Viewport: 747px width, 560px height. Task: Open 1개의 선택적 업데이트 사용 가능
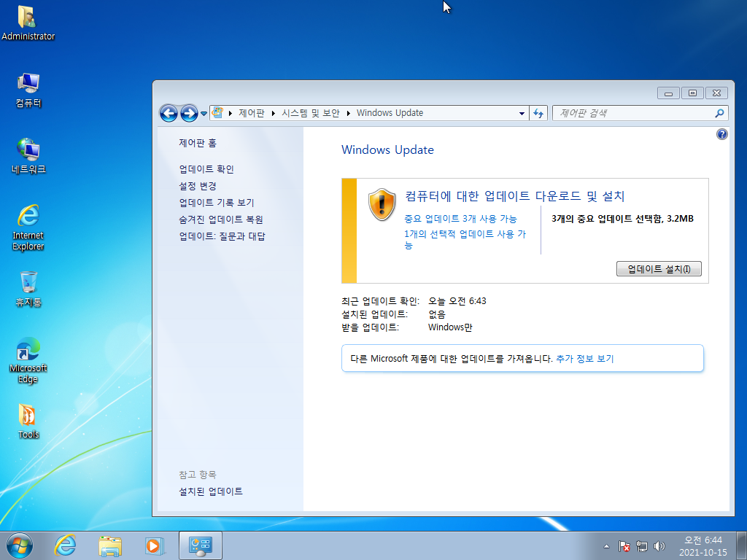465,239
